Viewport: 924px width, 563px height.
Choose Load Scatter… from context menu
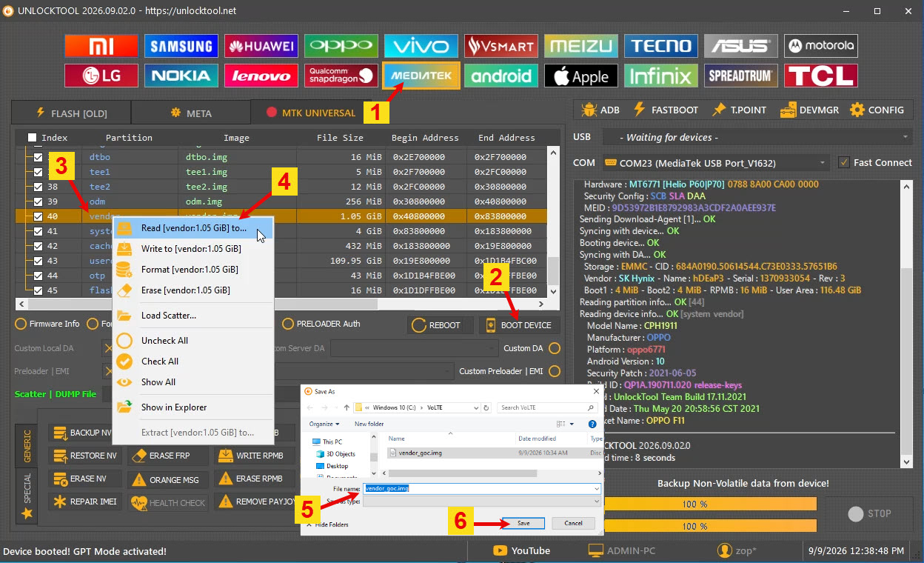coord(192,315)
